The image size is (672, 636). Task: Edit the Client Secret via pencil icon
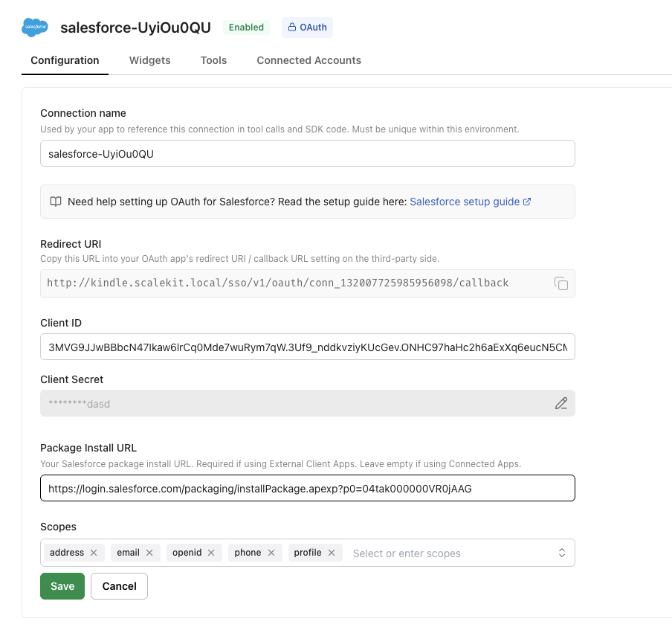pyautogui.click(x=561, y=403)
